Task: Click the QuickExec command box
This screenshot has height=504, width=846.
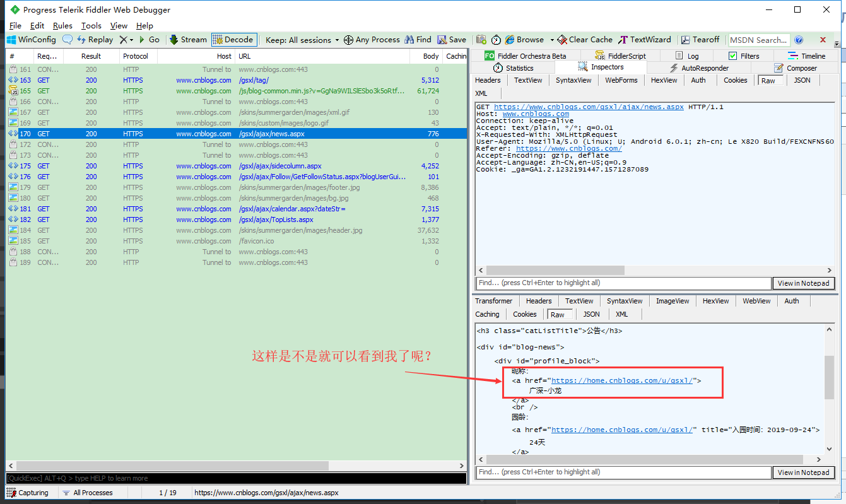Action: pos(236,478)
